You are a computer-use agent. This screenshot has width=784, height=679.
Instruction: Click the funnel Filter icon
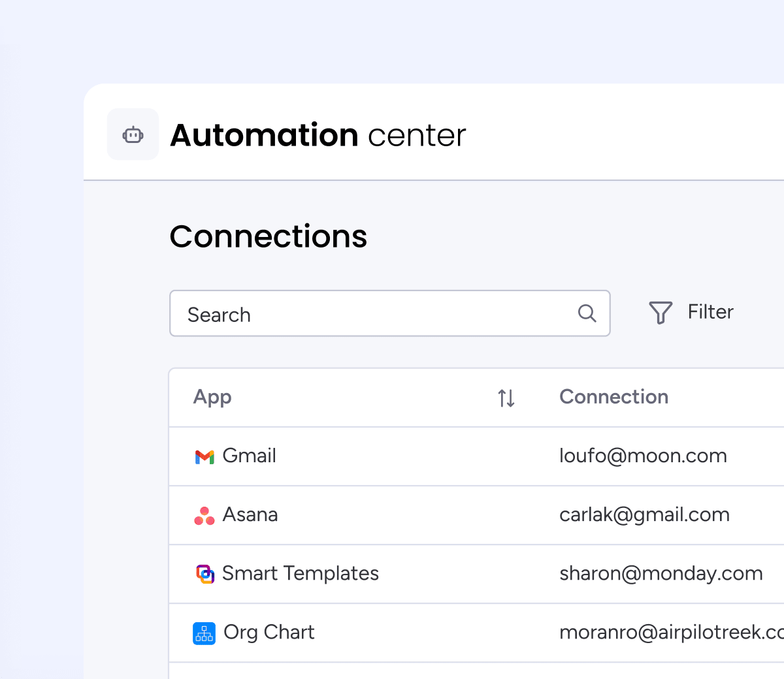click(661, 313)
